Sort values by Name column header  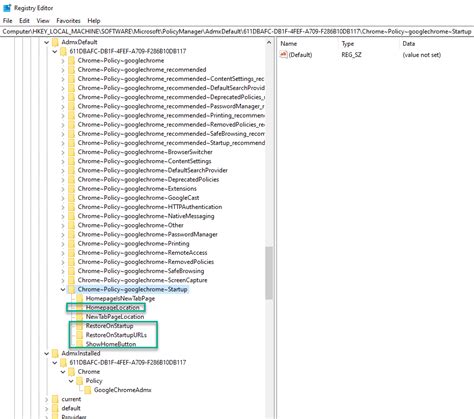pyautogui.click(x=288, y=44)
